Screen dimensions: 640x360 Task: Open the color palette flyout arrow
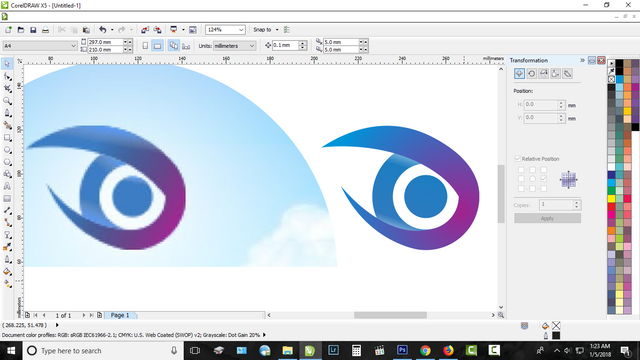[611, 63]
